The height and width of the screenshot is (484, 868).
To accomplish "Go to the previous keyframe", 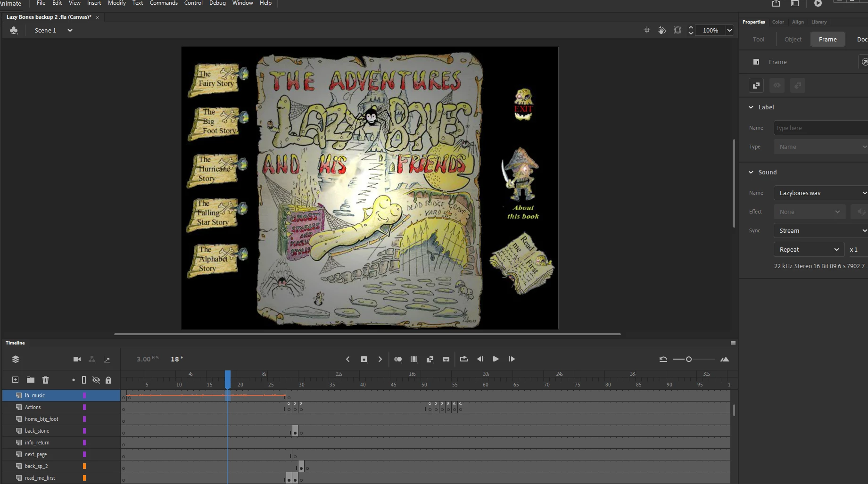I will pos(348,359).
